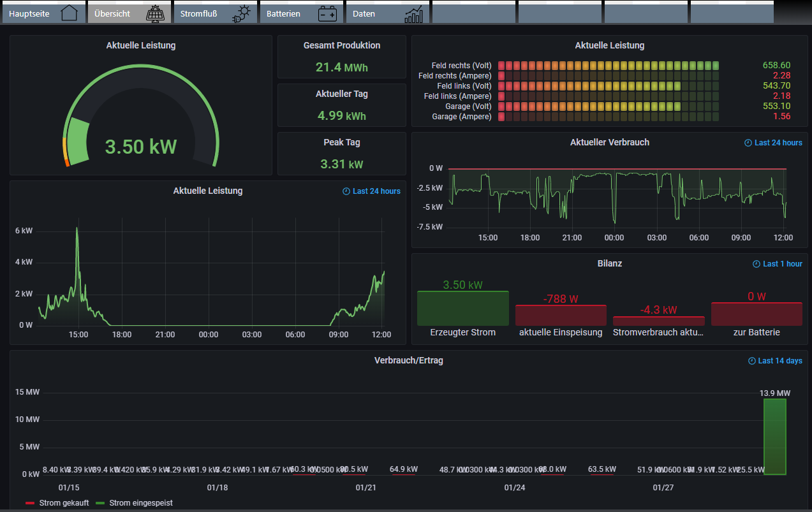
Task: Click the clock icon in Verbrauch/Ertrag panel
Action: pyautogui.click(x=751, y=361)
